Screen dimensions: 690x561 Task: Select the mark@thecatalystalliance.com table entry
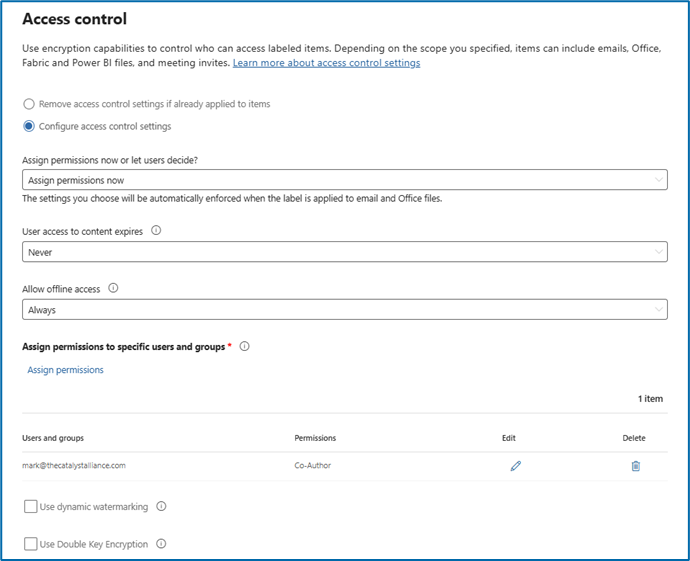click(x=74, y=465)
